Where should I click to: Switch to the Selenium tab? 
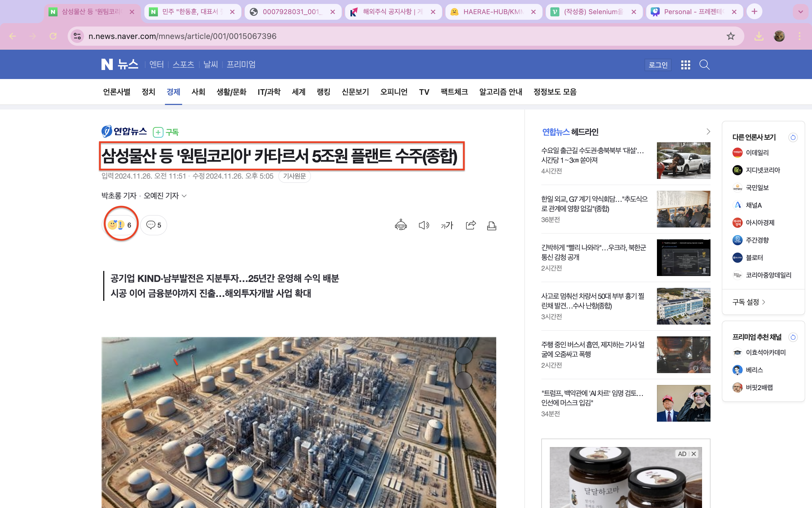(x=594, y=12)
